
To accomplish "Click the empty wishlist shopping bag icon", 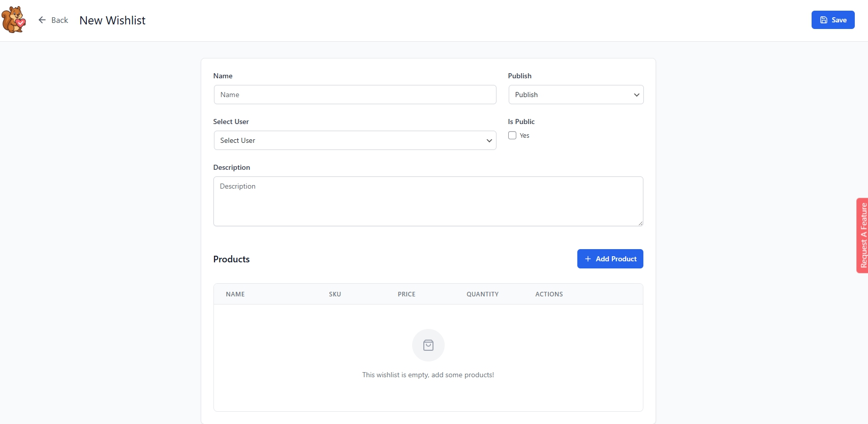I will click(428, 345).
